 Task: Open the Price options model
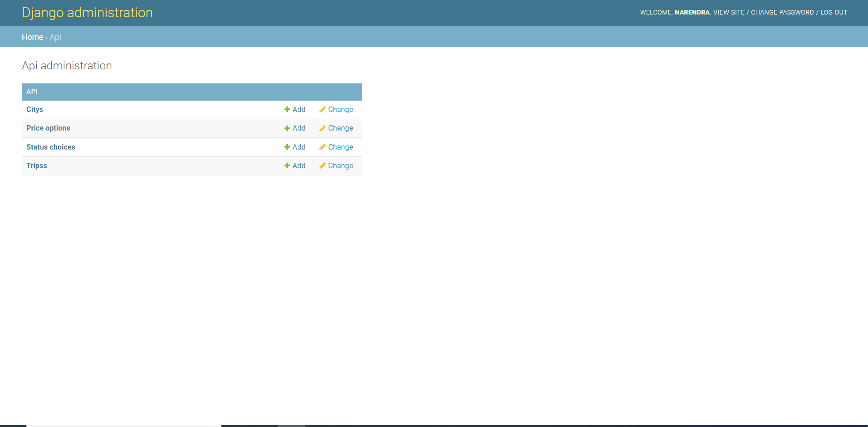point(48,128)
